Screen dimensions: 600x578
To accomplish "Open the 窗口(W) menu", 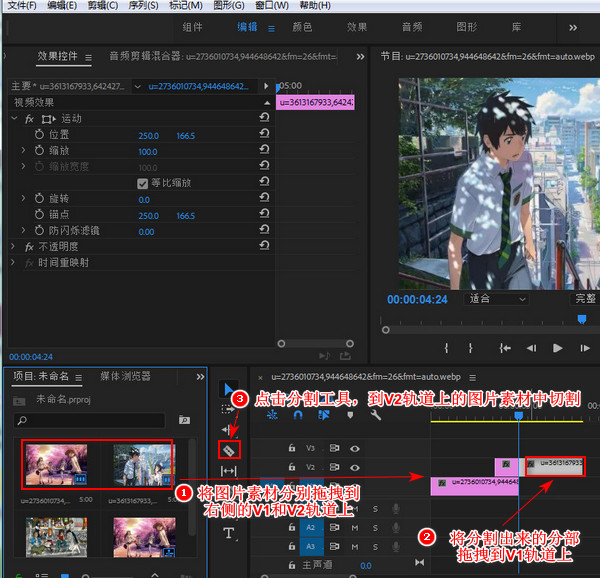I will pyautogui.click(x=271, y=5).
